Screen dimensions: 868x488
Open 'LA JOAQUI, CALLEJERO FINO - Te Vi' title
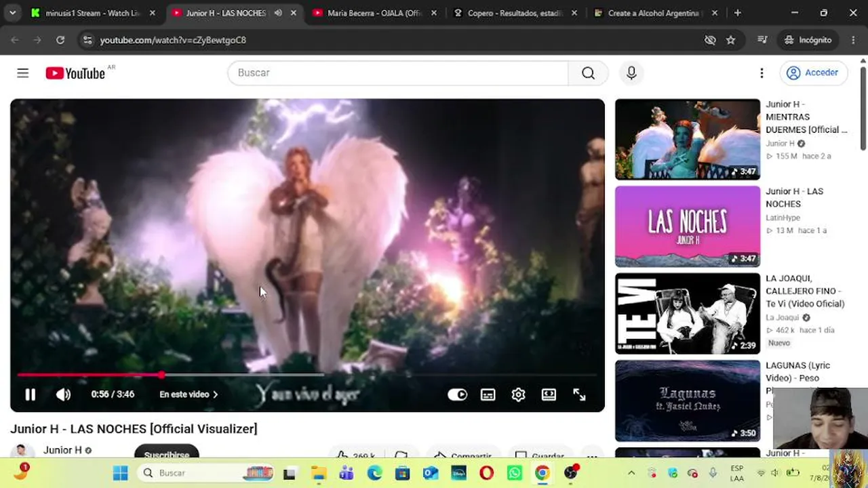[x=805, y=291]
